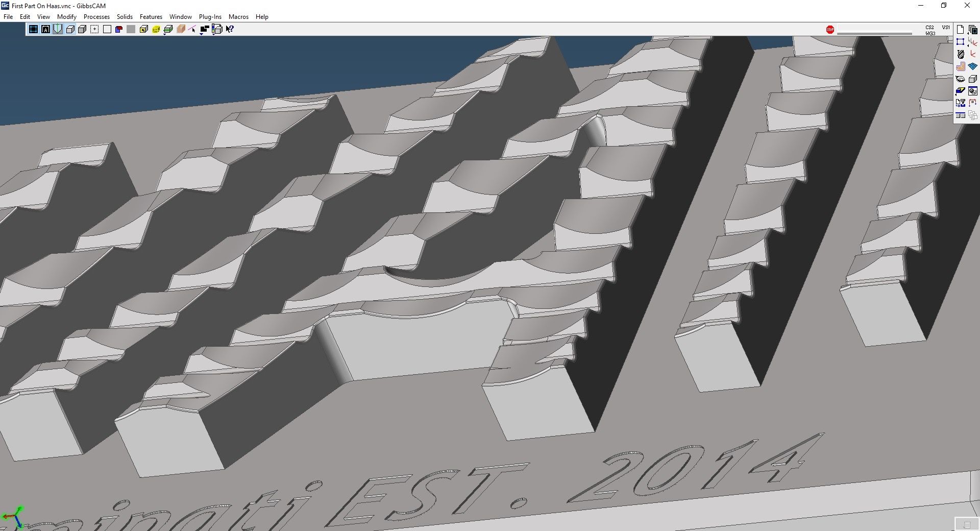Click the context help cursor question icon

click(x=230, y=29)
